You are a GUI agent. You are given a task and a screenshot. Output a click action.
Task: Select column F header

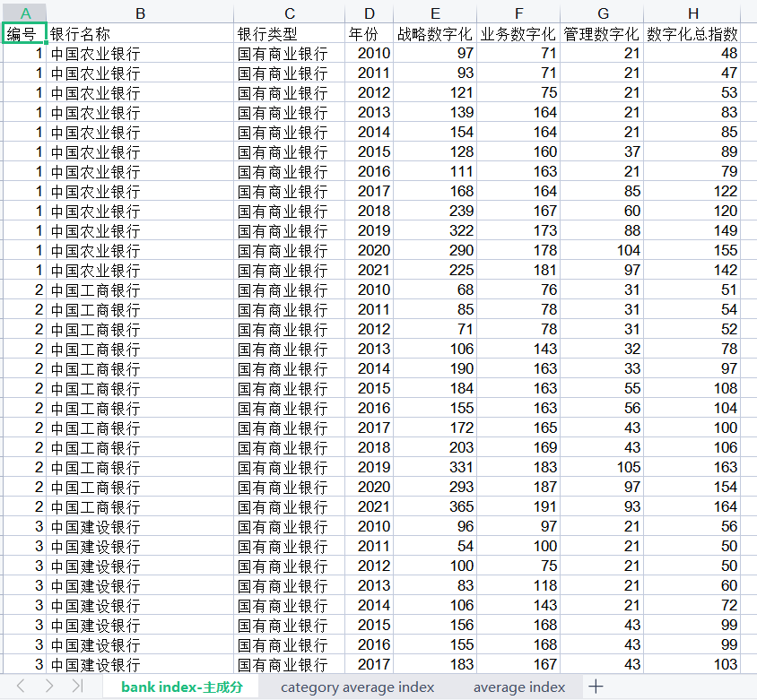point(518,13)
